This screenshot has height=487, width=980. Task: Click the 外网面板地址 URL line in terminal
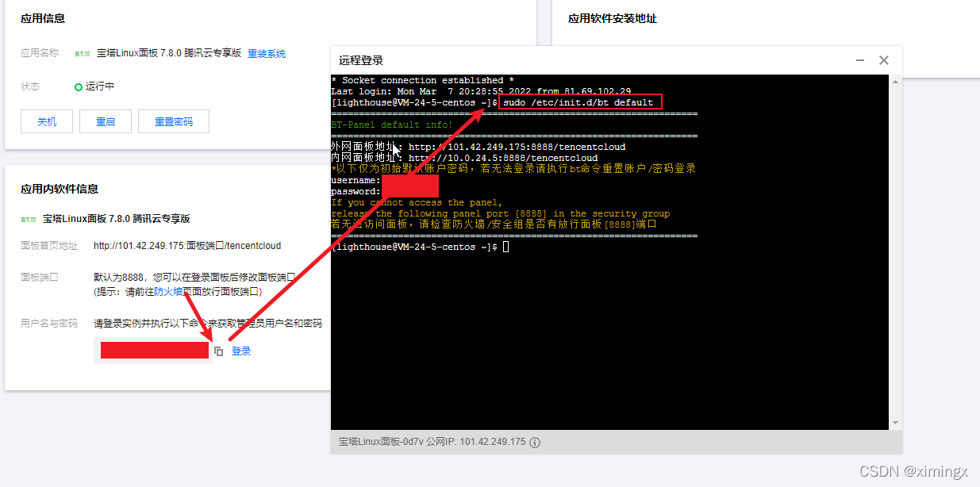tap(478, 147)
